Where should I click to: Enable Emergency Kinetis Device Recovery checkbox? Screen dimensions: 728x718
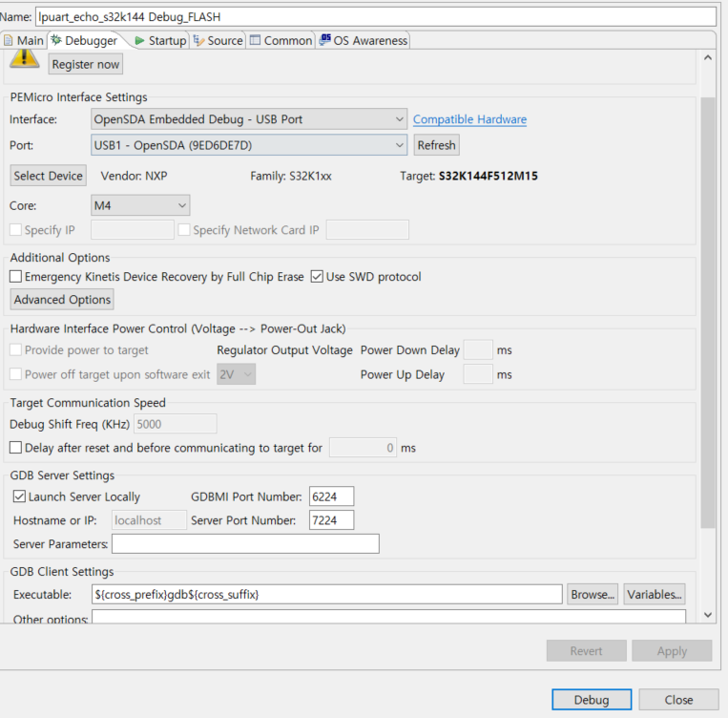(16, 277)
